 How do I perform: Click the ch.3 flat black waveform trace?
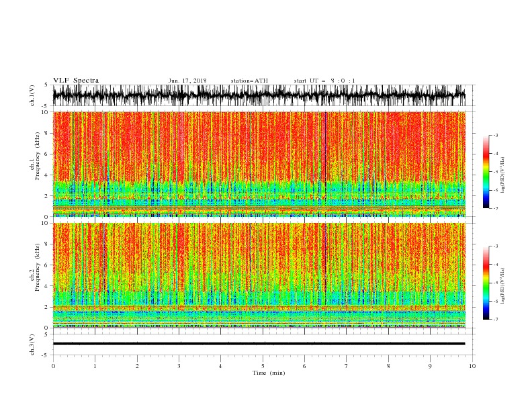259,344
